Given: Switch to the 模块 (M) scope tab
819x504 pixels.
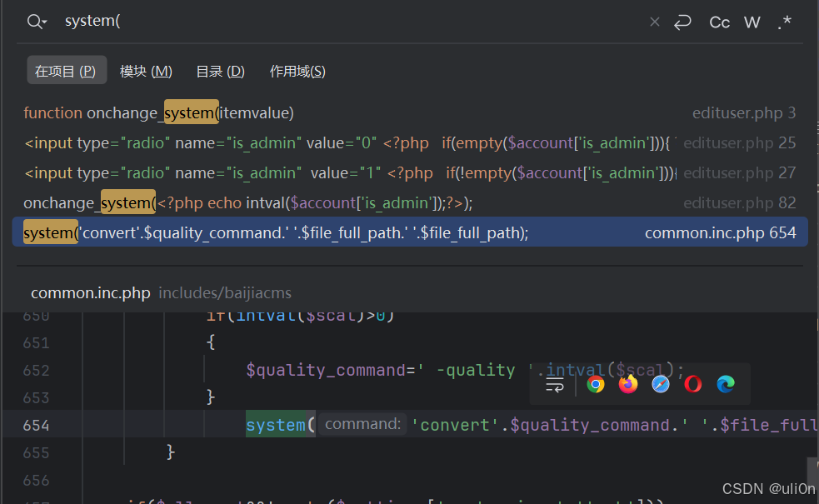Looking at the screenshot, I should click(x=146, y=71).
